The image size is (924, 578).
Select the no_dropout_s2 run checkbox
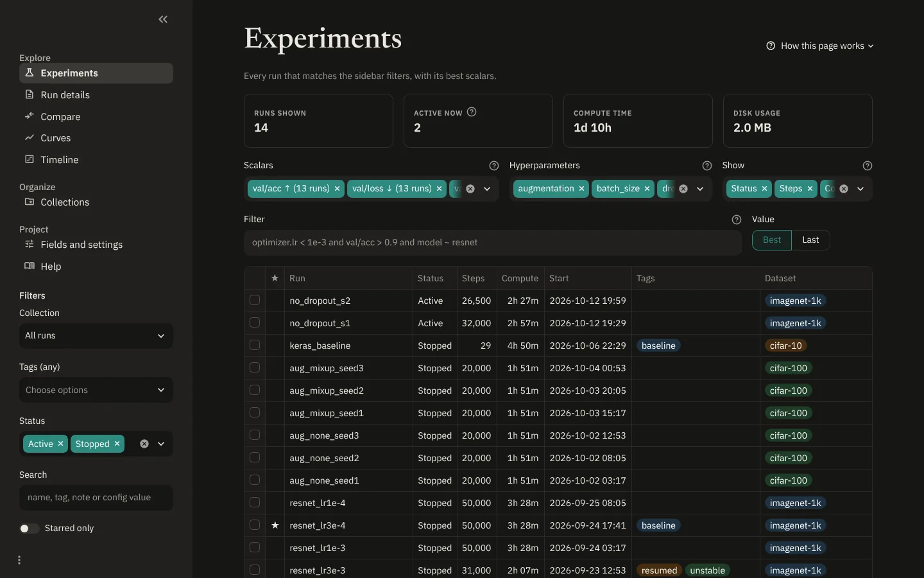[255, 300]
